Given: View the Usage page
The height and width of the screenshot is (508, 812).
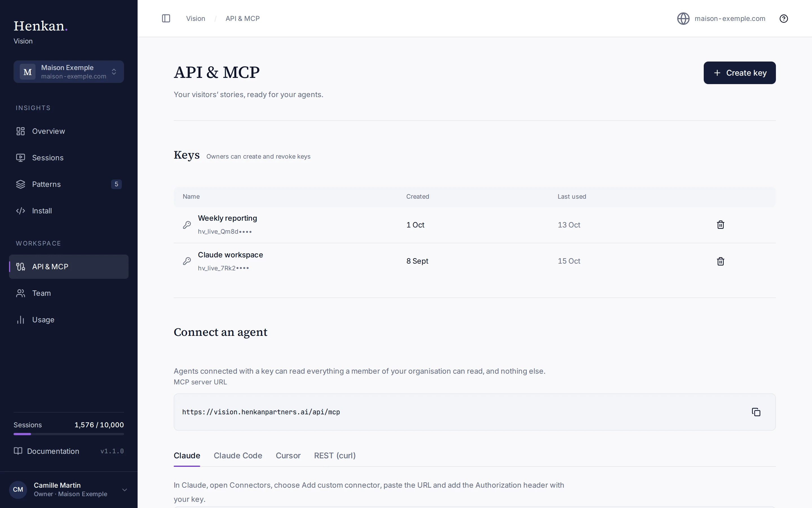Looking at the screenshot, I should 69,319.
